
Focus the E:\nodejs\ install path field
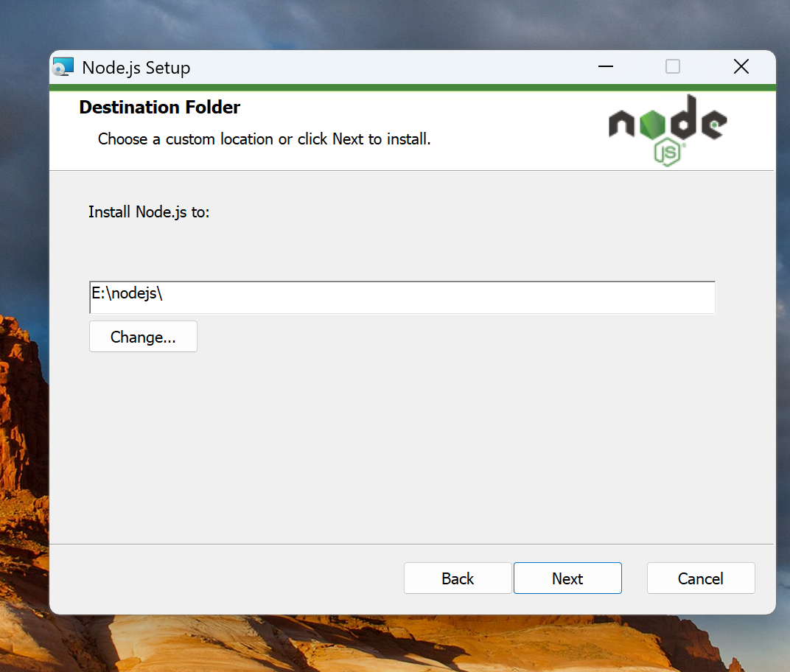(x=402, y=297)
